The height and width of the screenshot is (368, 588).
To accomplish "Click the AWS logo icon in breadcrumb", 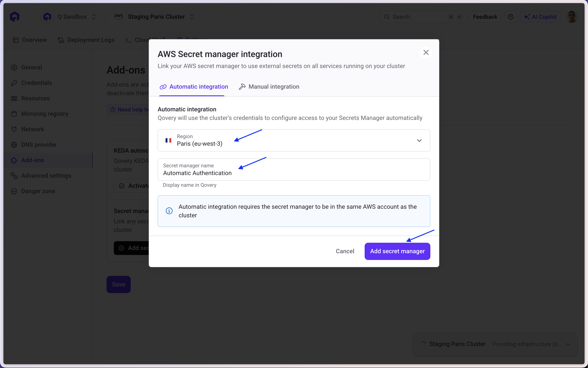I will (119, 16).
